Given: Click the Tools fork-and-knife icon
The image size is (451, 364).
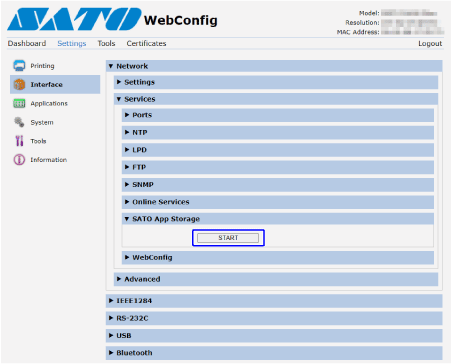Looking at the screenshot, I should [19, 141].
